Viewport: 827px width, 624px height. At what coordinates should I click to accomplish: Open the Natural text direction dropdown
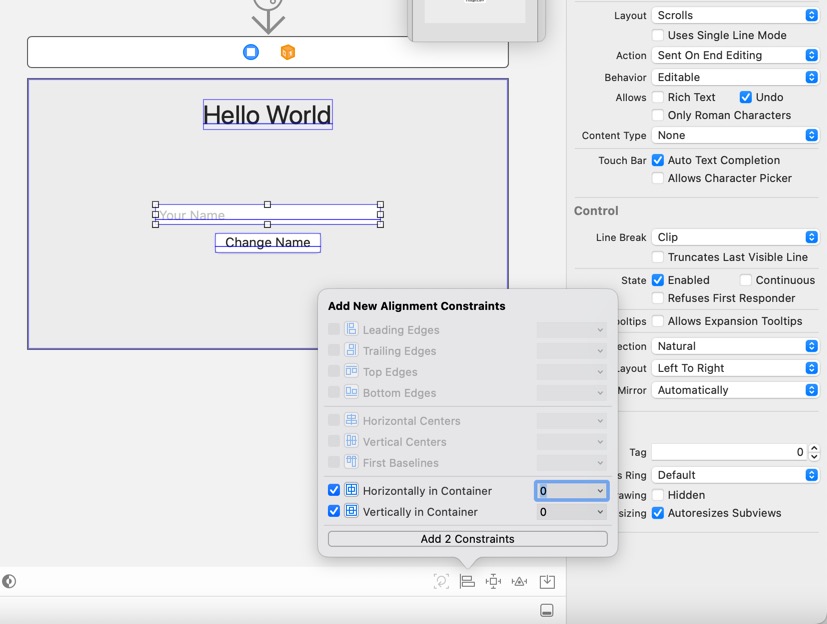coord(735,346)
